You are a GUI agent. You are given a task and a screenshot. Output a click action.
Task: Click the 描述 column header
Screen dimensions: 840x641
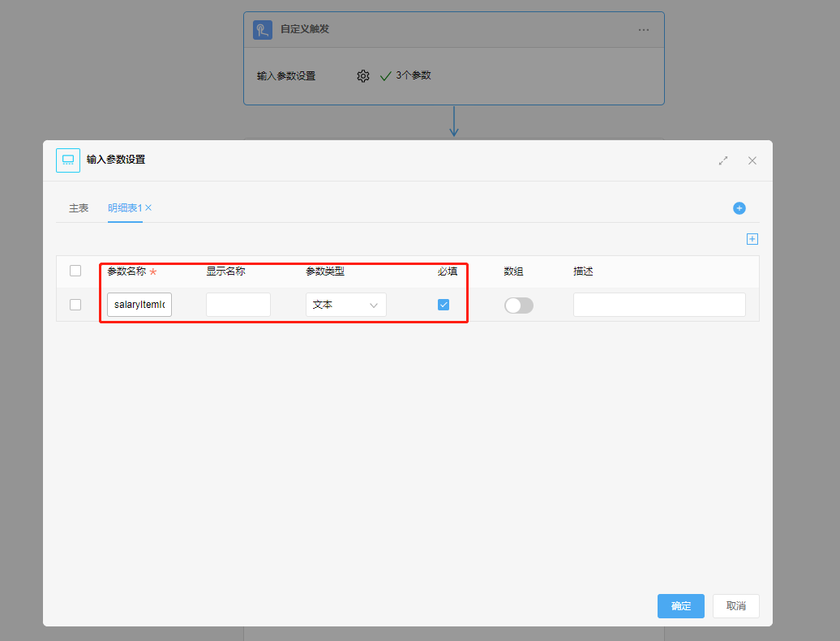583,271
